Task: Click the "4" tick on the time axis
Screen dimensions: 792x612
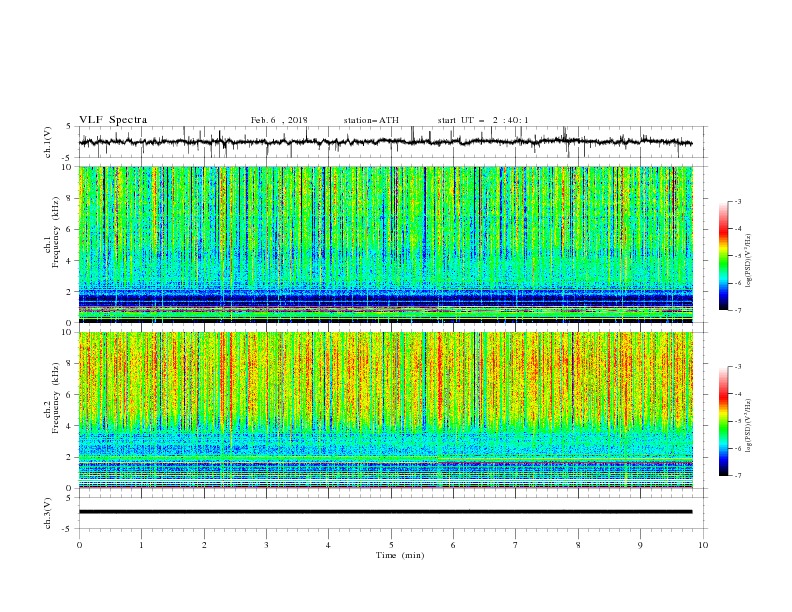Action: (x=328, y=545)
